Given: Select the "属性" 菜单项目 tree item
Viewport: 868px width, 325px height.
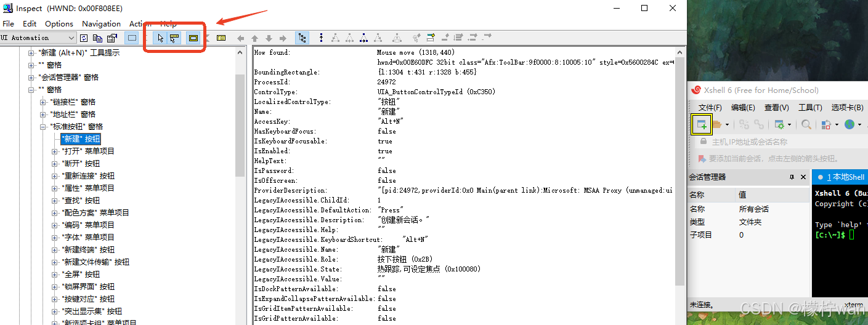Looking at the screenshot, I should [x=88, y=188].
